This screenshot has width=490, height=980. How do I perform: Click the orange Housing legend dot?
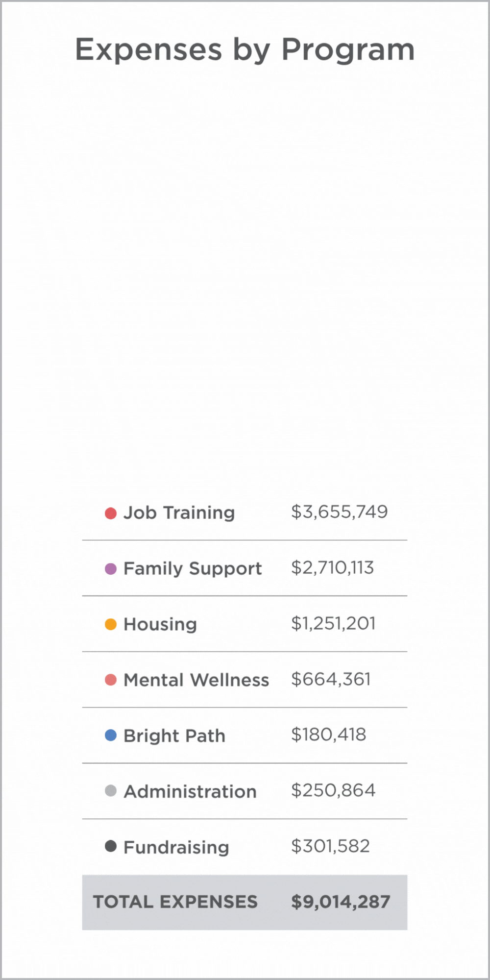[x=111, y=624]
